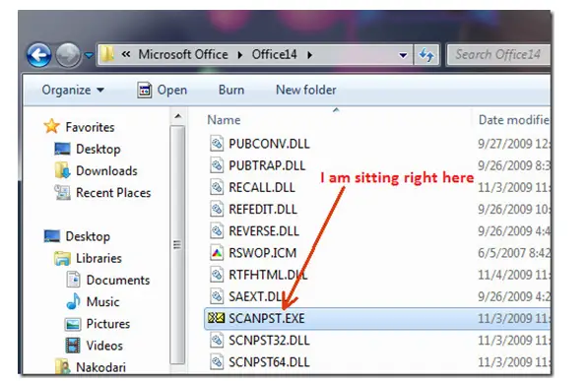The image size is (588, 381).
Task: Open the Pictures library
Action: point(108,324)
